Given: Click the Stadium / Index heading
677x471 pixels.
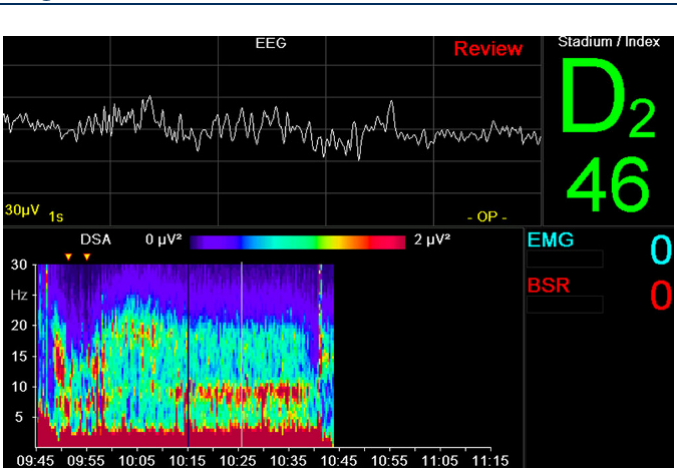Looking at the screenshot, I should [609, 42].
